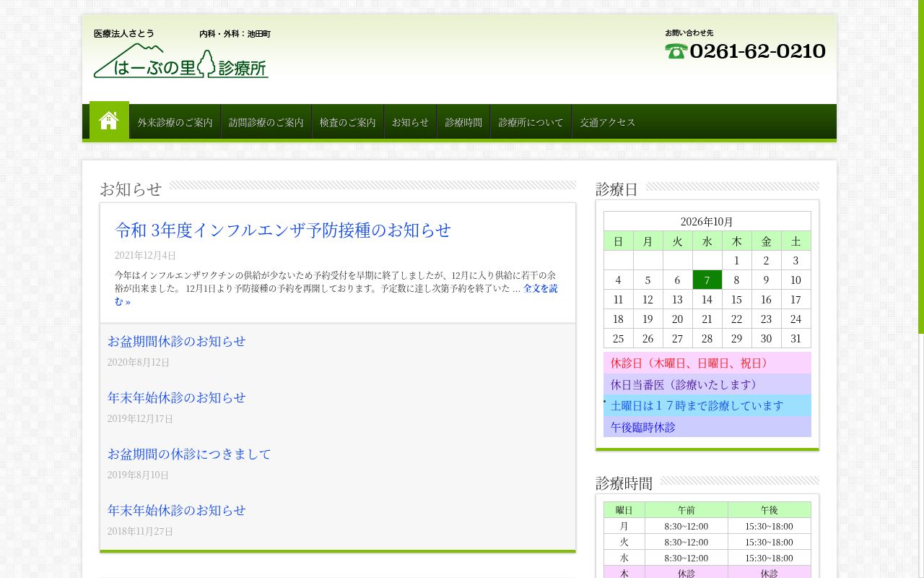
Task: Click calendar day 15
Action: pyautogui.click(x=736, y=299)
